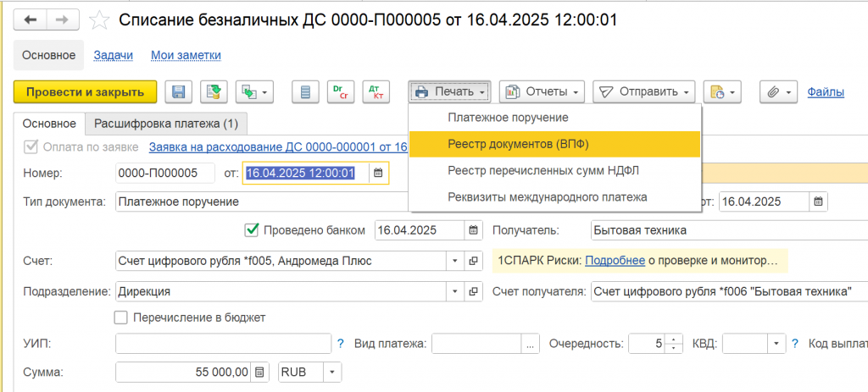Open the create-based-on dropdown button

254,91
